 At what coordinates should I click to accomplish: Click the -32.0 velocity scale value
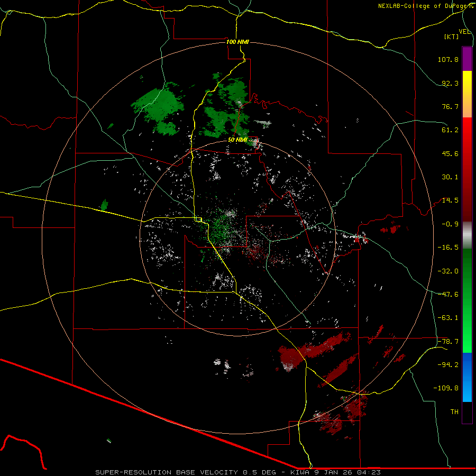pos(448,271)
